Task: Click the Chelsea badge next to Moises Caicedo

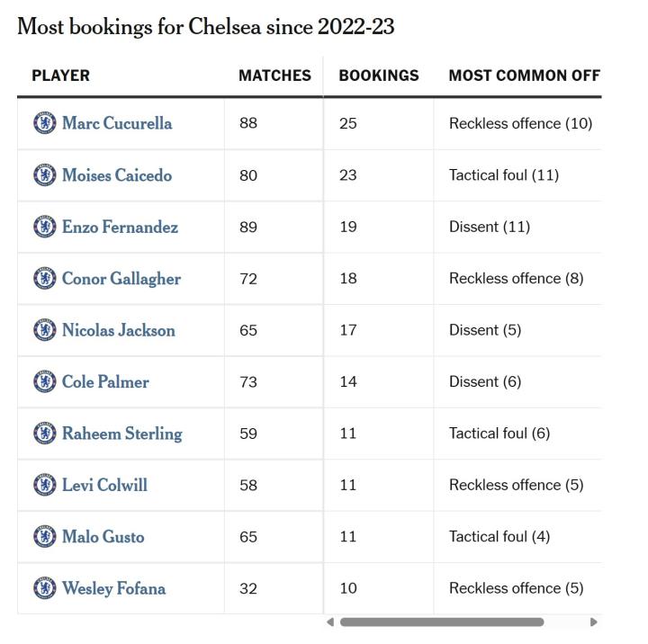Action: [44, 175]
